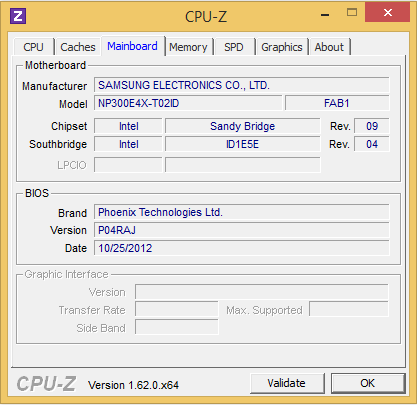Screen dimensions: 417x405
Task: Switch to the Graphics tab
Action: [x=282, y=47]
